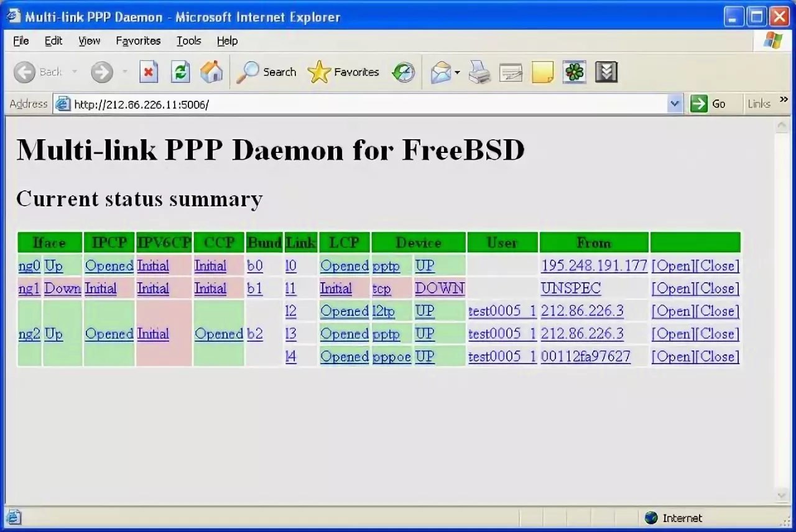Open Back button history dropdown arrow
The image size is (796, 532).
[x=75, y=72]
